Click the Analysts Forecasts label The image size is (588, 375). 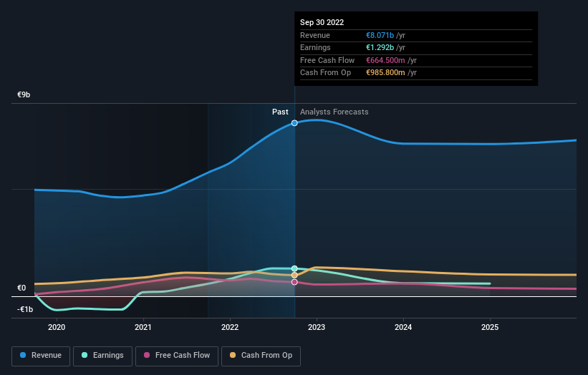334,112
